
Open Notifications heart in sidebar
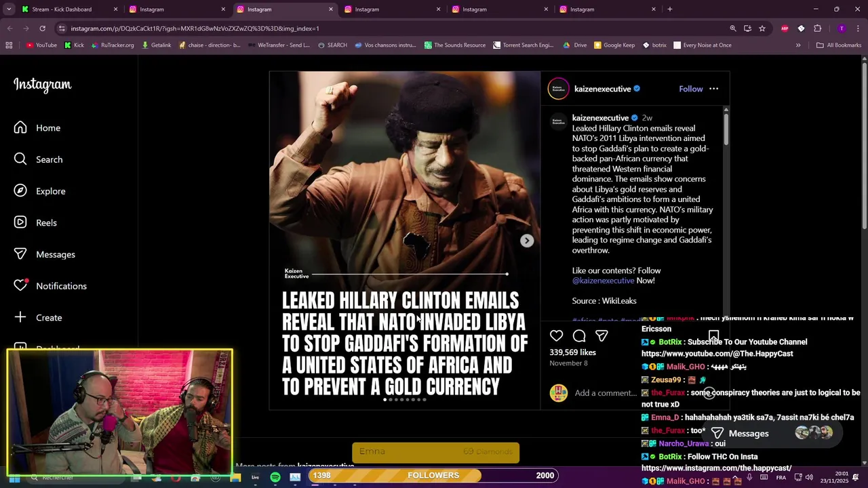point(21,286)
